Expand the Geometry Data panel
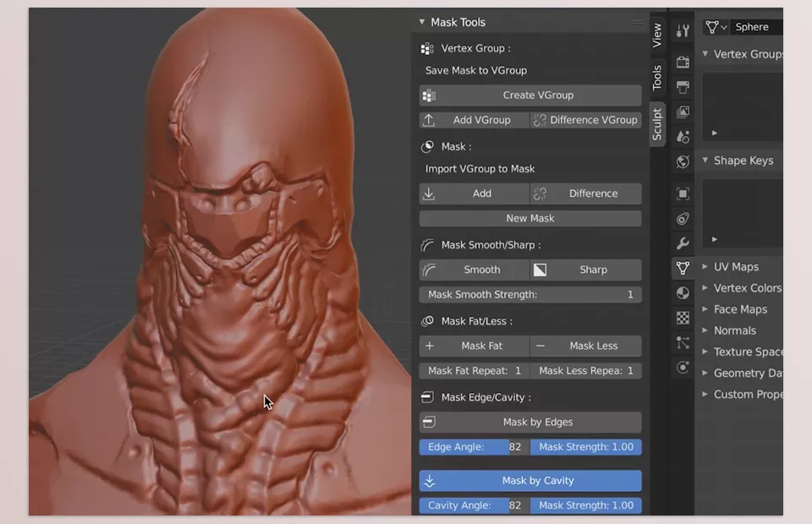 [x=705, y=373]
